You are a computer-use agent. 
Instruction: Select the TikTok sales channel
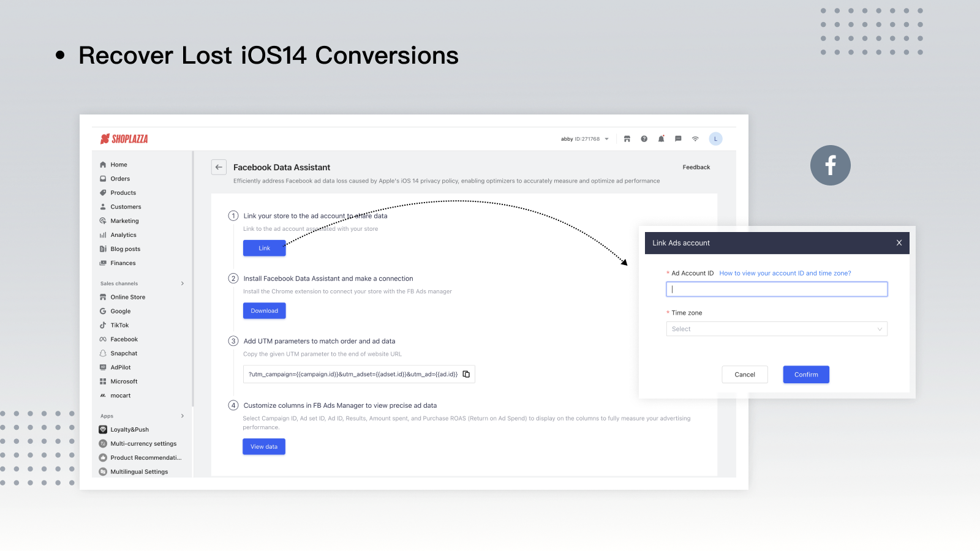coord(119,325)
